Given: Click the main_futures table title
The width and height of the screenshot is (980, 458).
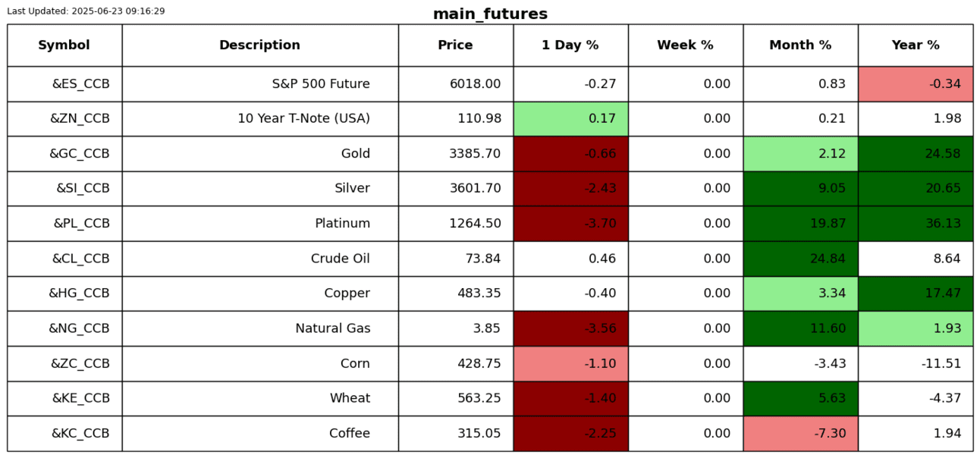Looking at the screenshot, I should pos(490,14).
